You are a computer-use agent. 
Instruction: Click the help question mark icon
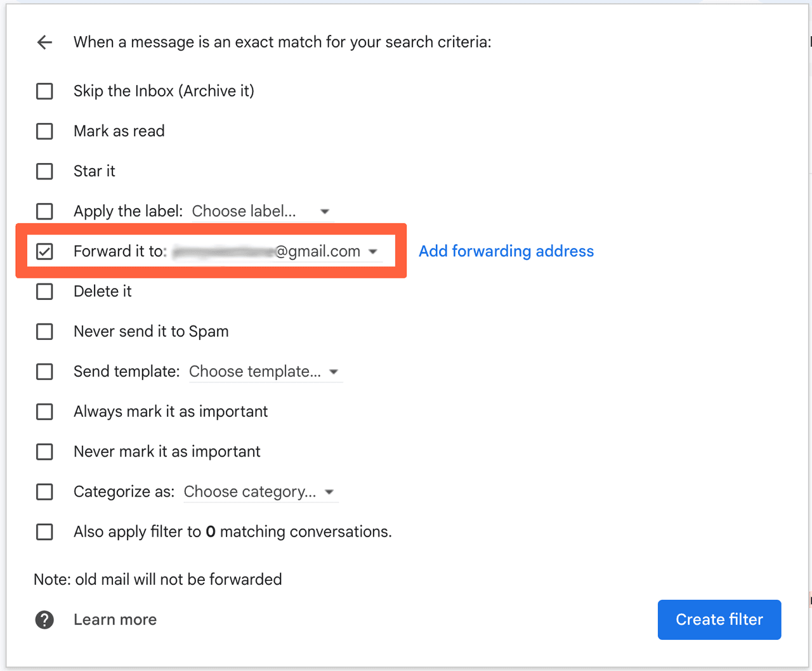coord(44,620)
